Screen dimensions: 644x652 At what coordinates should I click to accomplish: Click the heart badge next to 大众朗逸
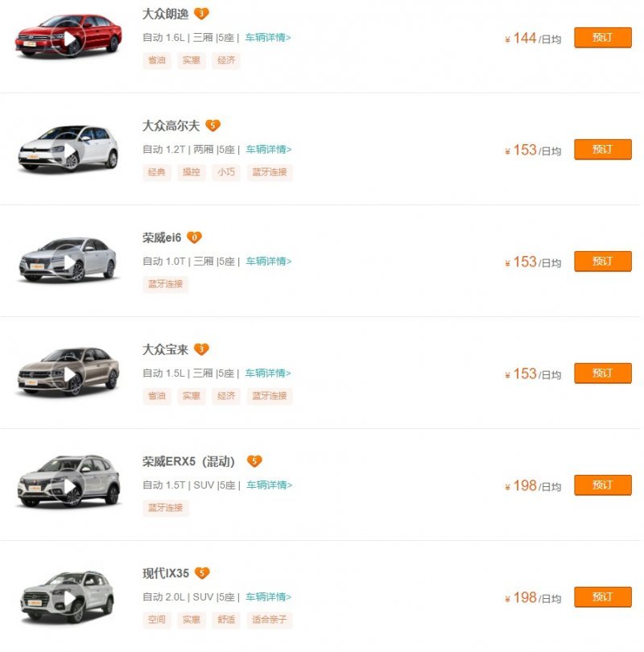click(x=201, y=14)
